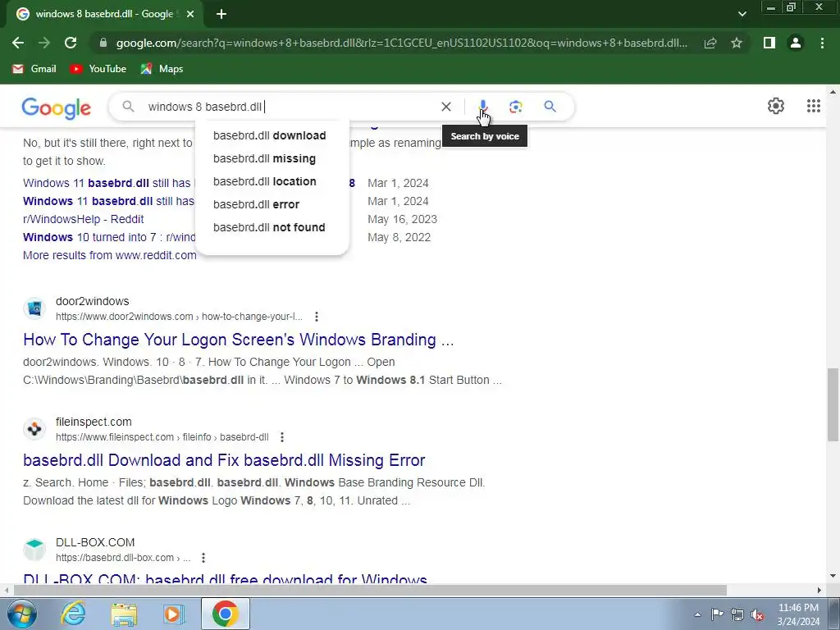Select suggestion basebrd.dll download

pyautogui.click(x=269, y=135)
